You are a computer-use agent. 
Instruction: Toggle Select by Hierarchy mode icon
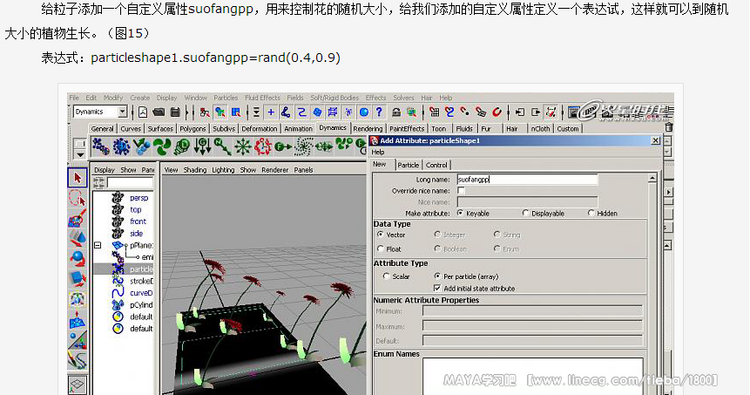(205, 112)
